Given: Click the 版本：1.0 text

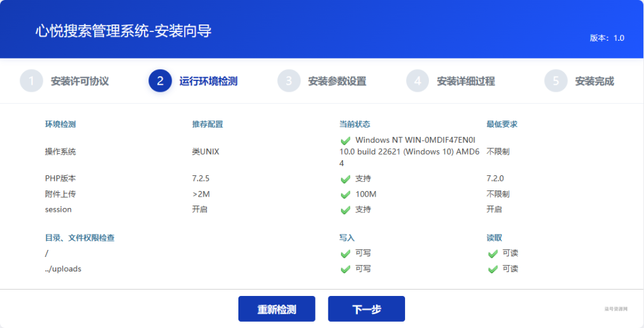Looking at the screenshot, I should pos(607,38).
